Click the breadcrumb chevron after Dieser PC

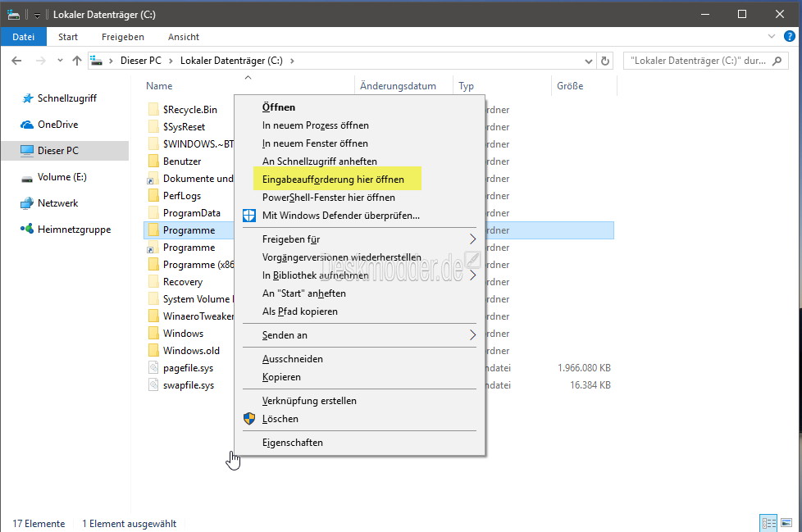171,61
